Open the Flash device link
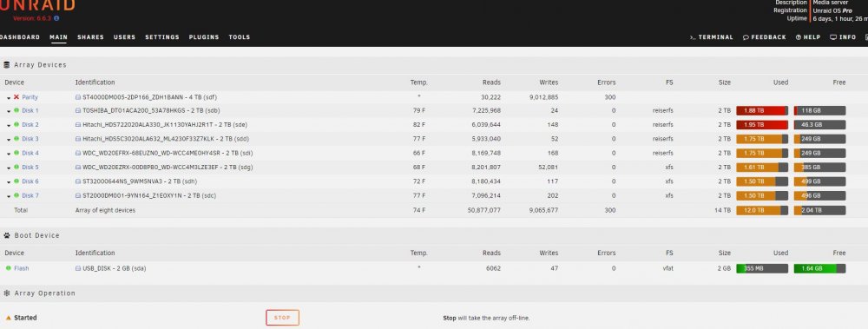The height and width of the screenshot is (329, 868). coord(22,268)
